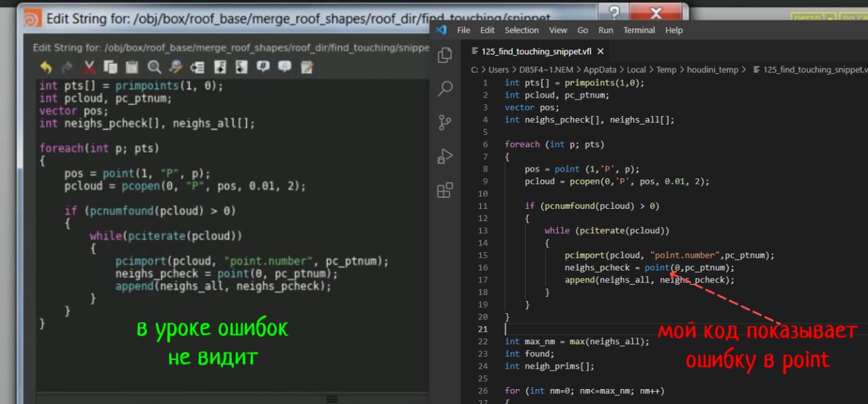Open external editor via notepad-pencil icon
The width and height of the screenshot is (868, 404).
307,67
